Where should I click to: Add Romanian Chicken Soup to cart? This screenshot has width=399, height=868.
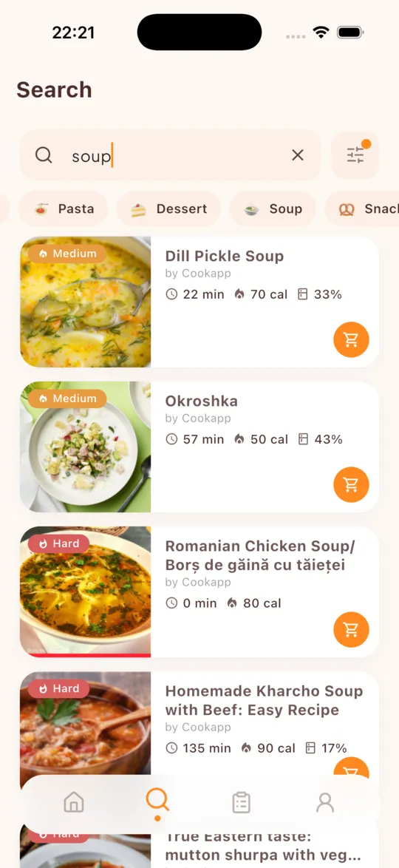pos(351,629)
